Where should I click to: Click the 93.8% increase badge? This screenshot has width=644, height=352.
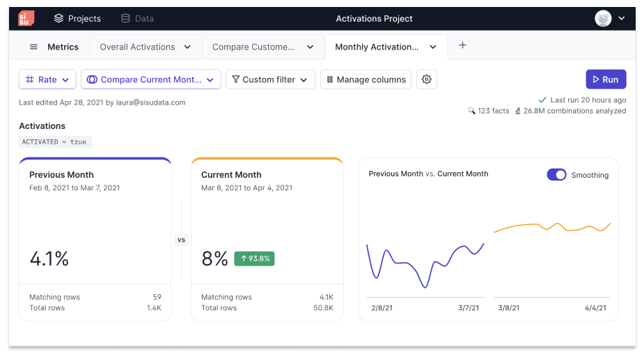(x=254, y=259)
